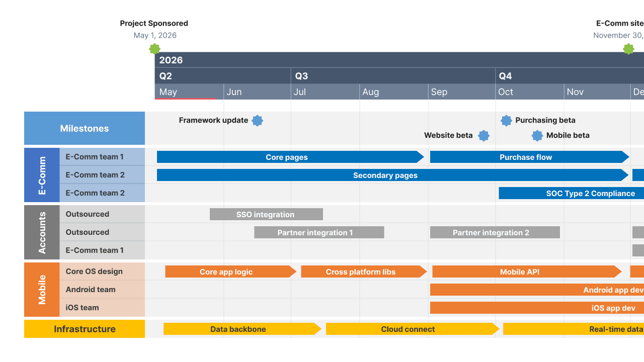Click the Mobile API task bar
Screen dimensions: 644x362
point(527,272)
